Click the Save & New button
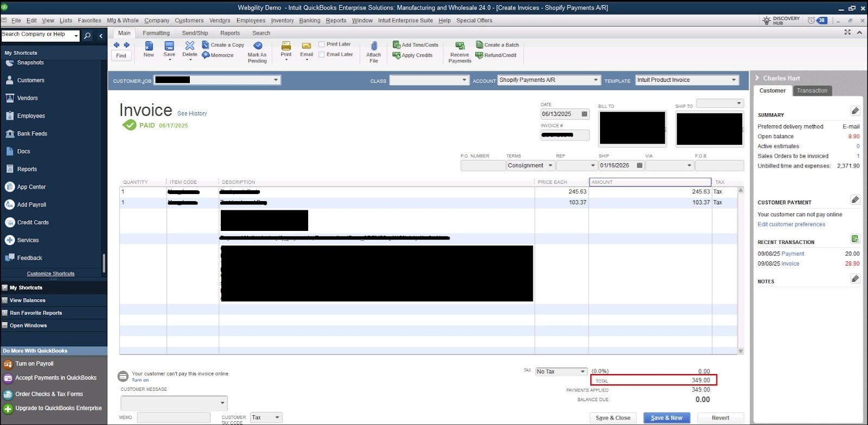This screenshot has width=868, height=425. 666,418
